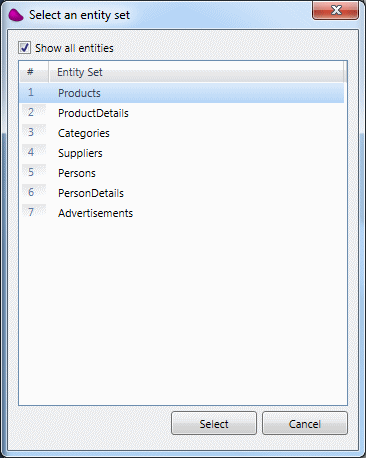Choose ProductDetails in the list

click(x=182, y=113)
